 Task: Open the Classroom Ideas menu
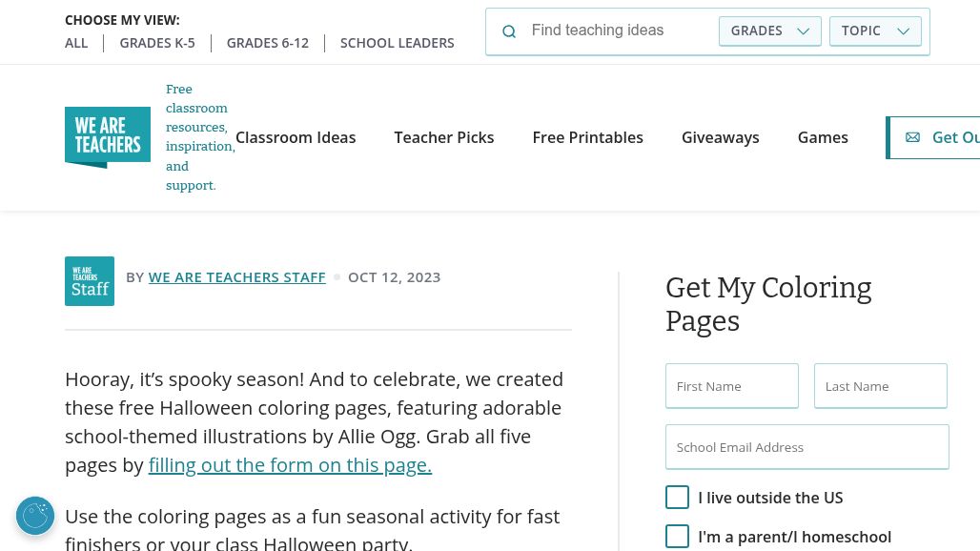[x=296, y=137]
